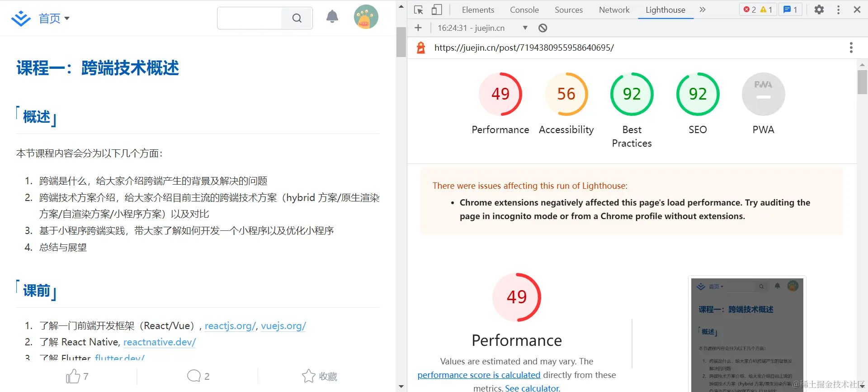Favorite the article with 收藏 star

coord(320,376)
